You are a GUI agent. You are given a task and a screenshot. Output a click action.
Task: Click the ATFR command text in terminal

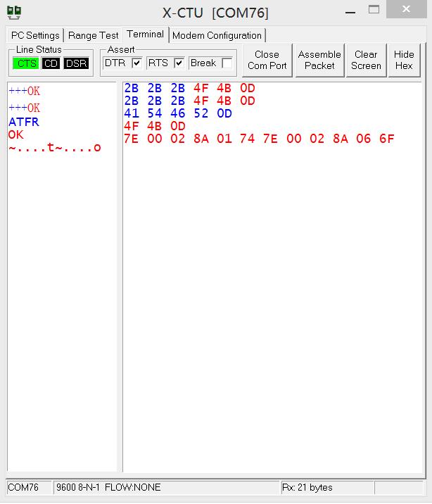point(24,122)
